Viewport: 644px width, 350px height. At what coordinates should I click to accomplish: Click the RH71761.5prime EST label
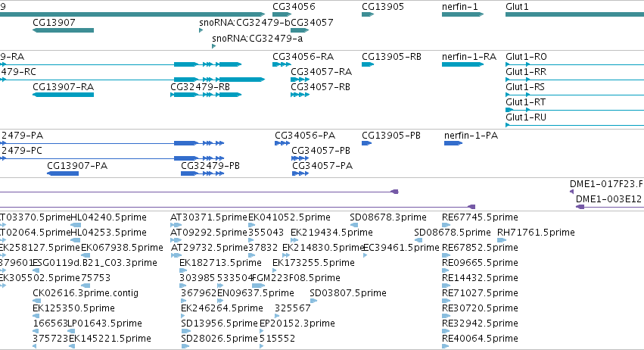tap(536, 233)
